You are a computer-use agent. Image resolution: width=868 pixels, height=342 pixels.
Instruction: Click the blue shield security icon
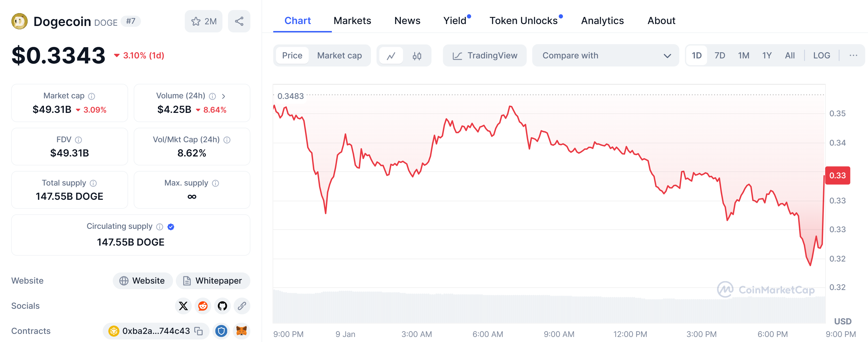click(x=221, y=331)
